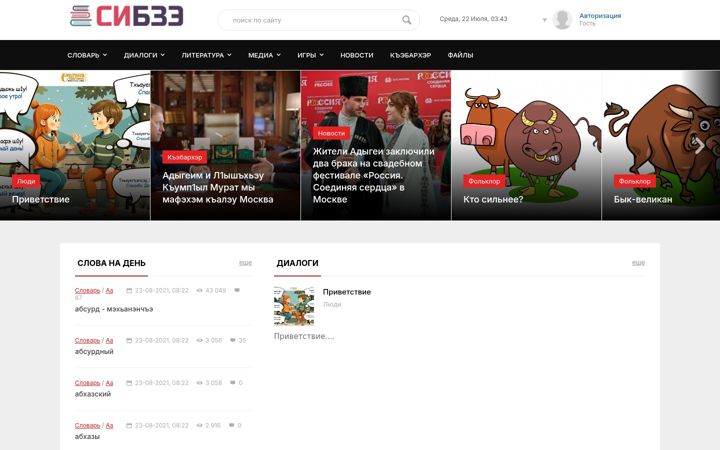The width and height of the screenshot is (720, 450).
Task: Click calendar icon in абсурд - мэхьанэнчъэ row
Action: [129, 291]
